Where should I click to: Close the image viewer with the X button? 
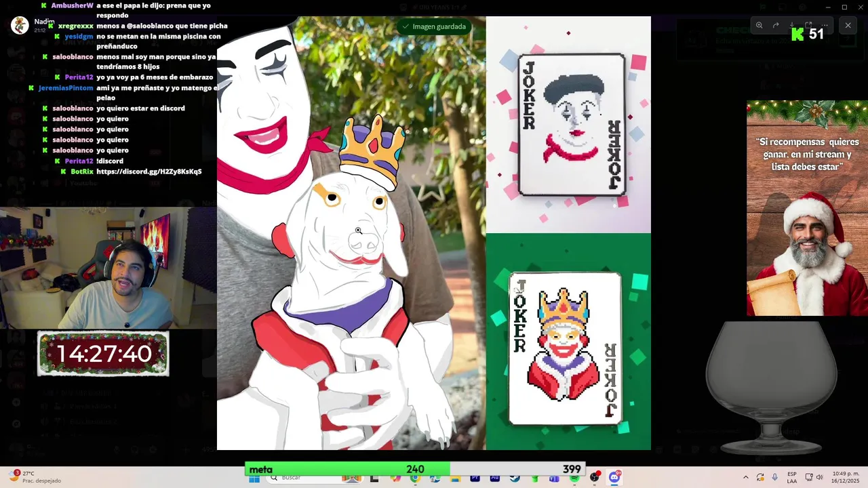click(848, 25)
